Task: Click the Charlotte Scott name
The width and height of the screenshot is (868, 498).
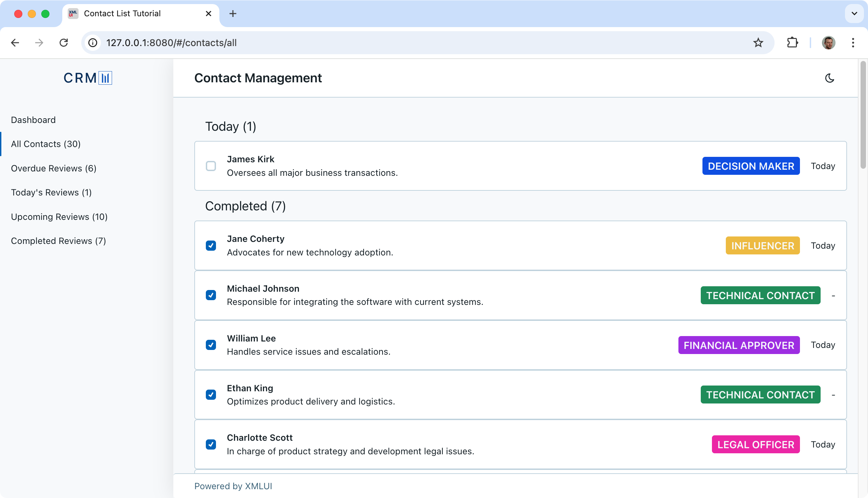Action: [x=260, y=438]
